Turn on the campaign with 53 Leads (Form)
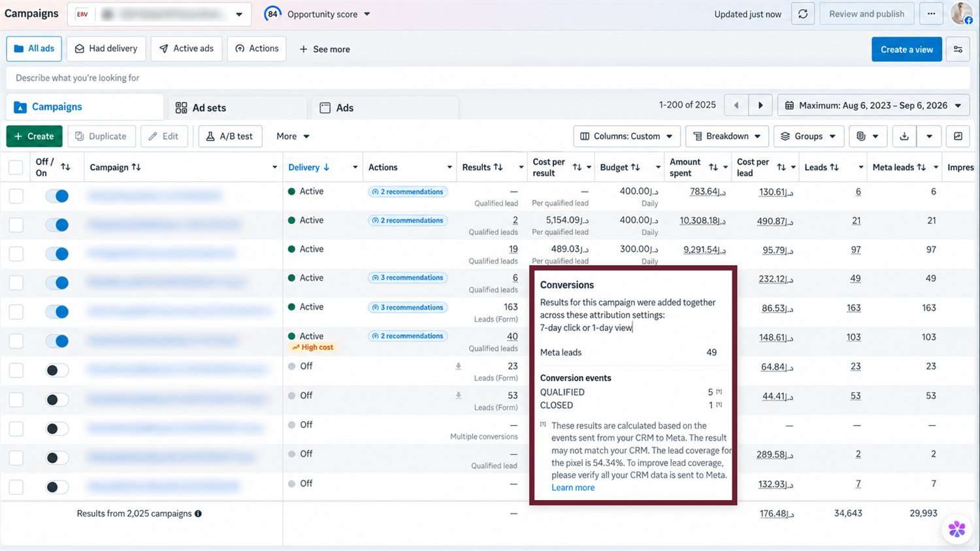Screen dimensions: 980x551 click(57, 400)
